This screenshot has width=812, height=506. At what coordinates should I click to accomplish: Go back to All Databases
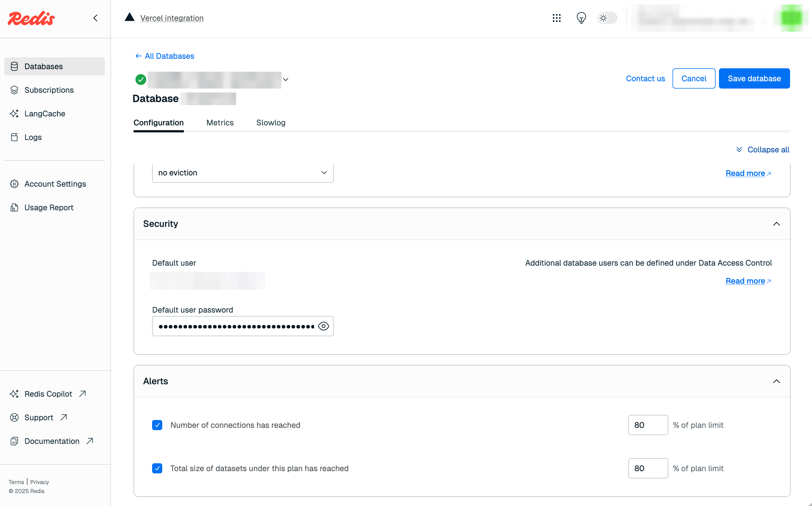point(164,56)
